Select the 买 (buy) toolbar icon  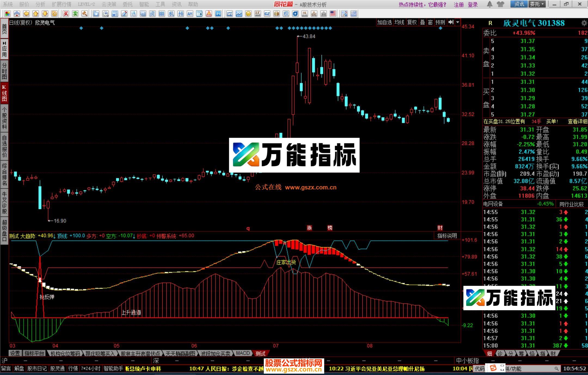[66, 13]
